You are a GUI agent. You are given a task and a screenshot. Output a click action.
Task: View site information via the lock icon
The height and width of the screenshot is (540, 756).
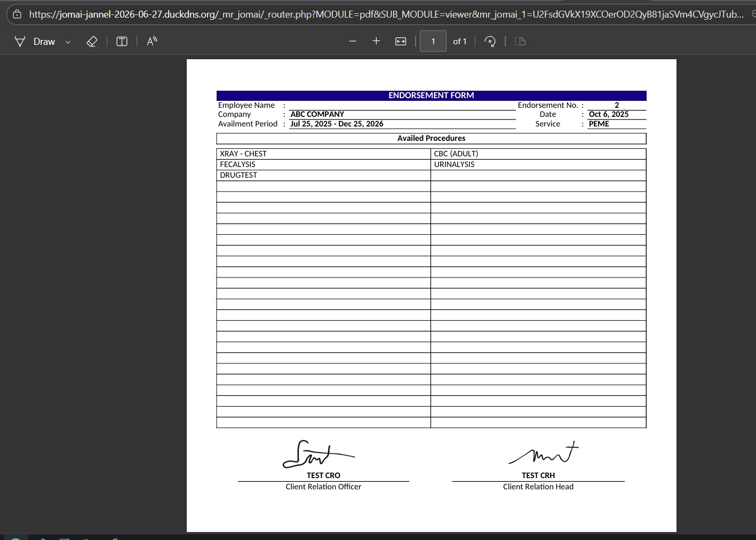(x=17, y=14)
